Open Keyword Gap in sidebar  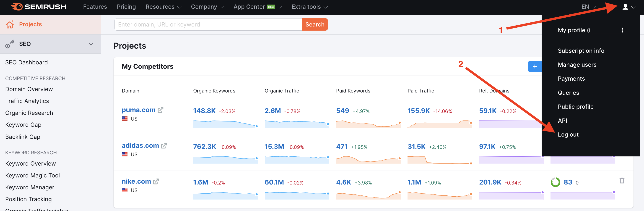click(23, 125)
